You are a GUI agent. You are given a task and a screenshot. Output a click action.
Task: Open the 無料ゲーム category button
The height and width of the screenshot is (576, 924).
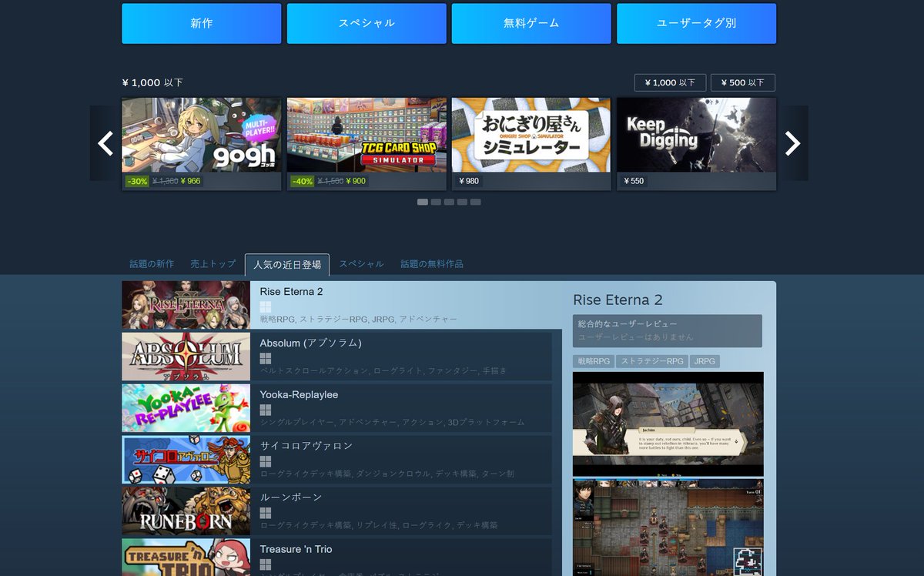pyautogui.click(x=531, y=23)
